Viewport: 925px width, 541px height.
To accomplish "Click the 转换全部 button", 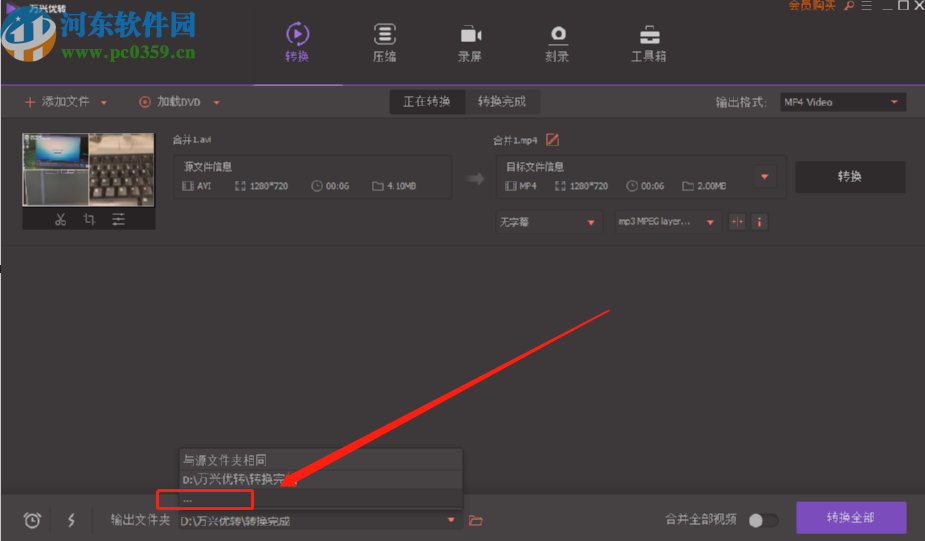I will point(851,517).
